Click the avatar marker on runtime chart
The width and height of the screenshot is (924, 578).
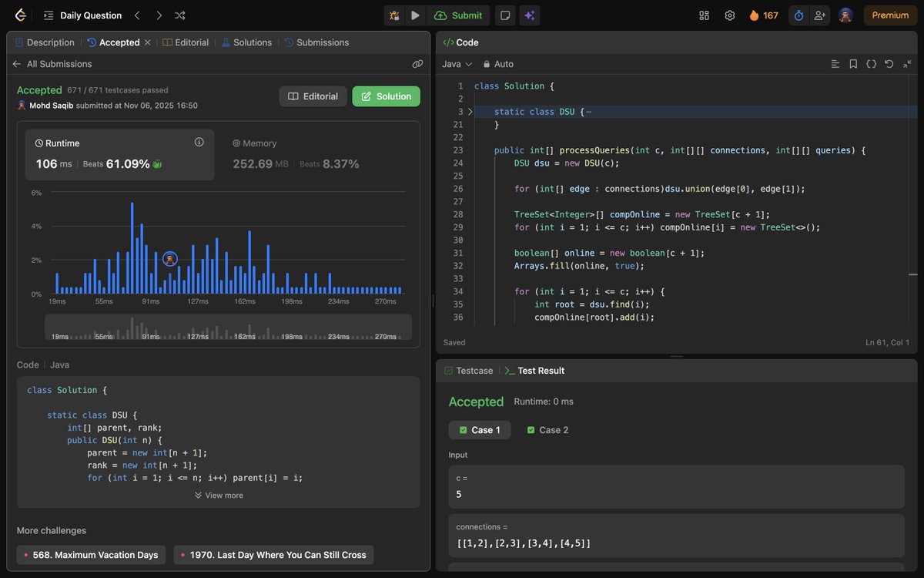tap(170, 259)
